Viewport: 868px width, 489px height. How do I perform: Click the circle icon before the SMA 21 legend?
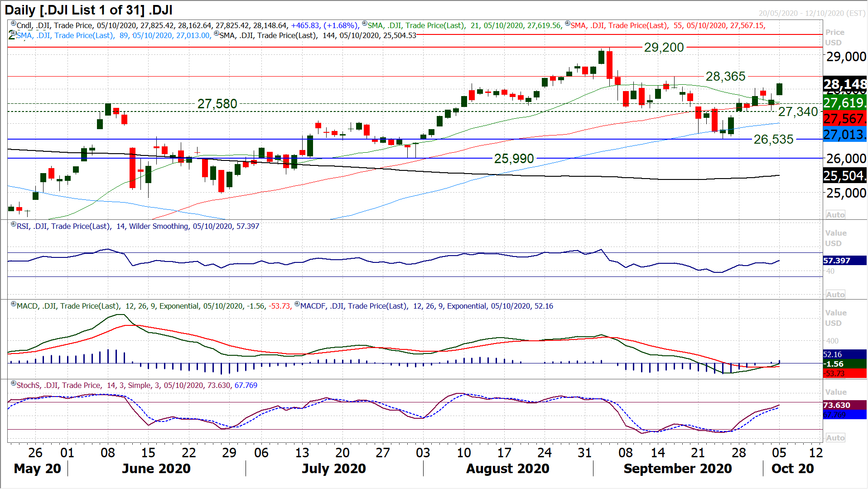click(364, 24)
